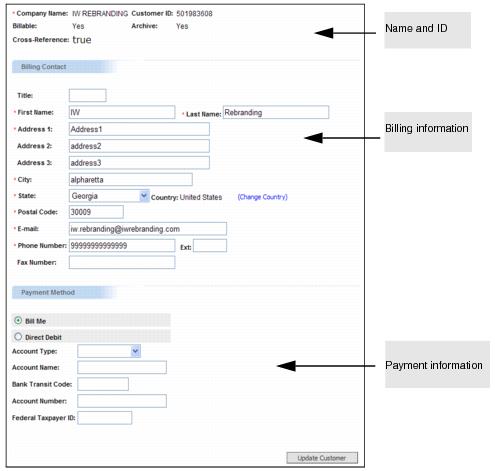The height and width of the screenshot is (471, 495).
Task: Click the Archive value Yes
Action: pyautogui.click(x=182, y=26)
